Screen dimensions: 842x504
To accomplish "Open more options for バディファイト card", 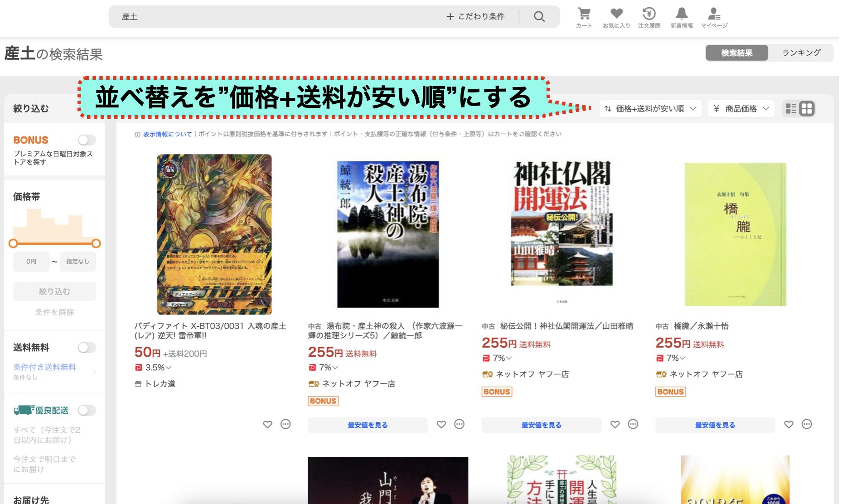I will pyautogui.click(x=286, y=424).
